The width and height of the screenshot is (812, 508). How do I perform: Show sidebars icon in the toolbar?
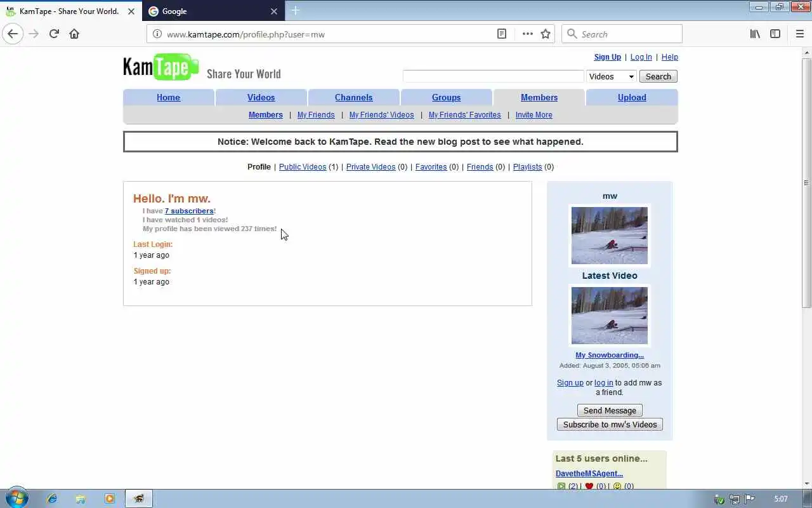point(775,34)
